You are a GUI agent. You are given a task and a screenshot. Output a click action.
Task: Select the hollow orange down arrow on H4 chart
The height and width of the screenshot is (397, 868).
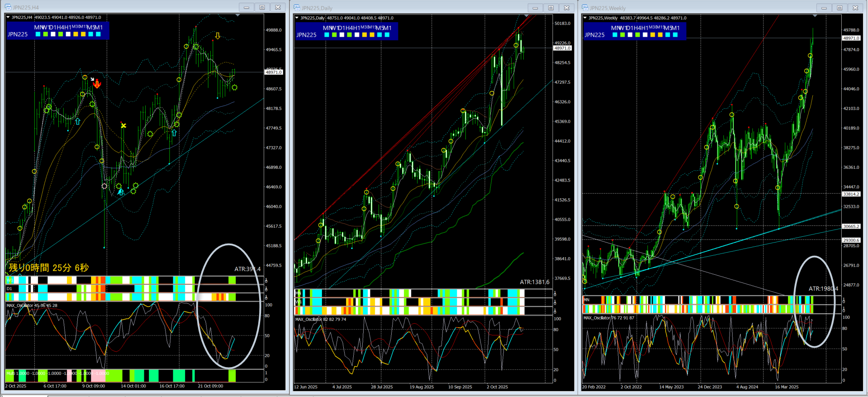pos(218,36)
